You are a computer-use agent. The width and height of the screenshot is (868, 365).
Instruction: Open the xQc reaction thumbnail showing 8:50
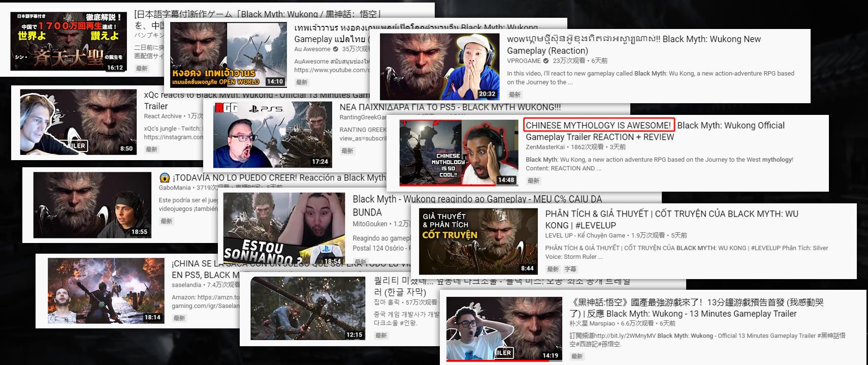pyautogui.click(x=78, y=122)
